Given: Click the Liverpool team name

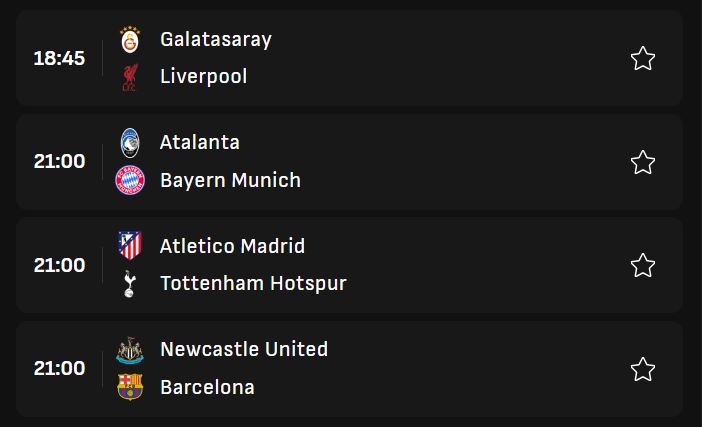Looking at the screenshot, I should click(x=203, y=77).
